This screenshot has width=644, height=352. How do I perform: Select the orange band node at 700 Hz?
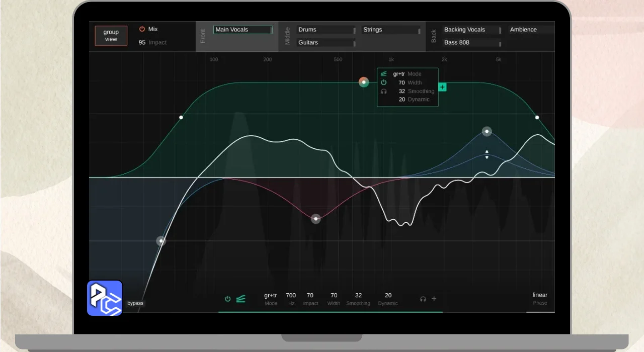coord(364,82)
